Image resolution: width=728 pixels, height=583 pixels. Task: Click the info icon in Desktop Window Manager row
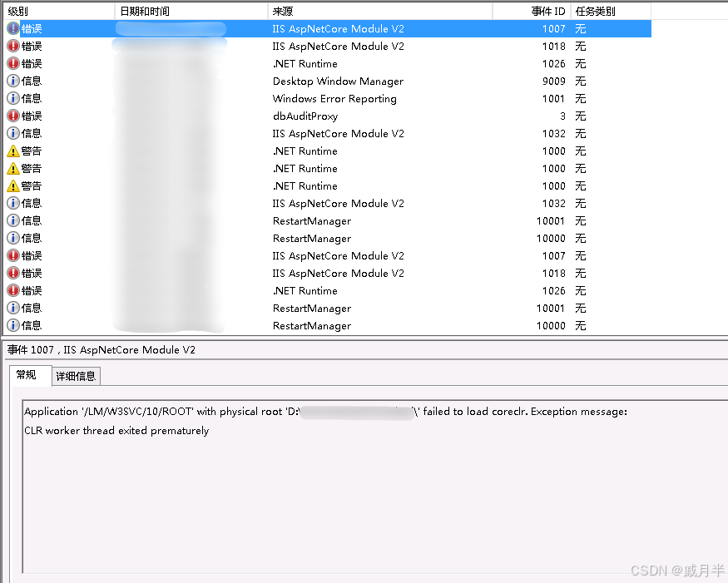(x=13, y=82)
